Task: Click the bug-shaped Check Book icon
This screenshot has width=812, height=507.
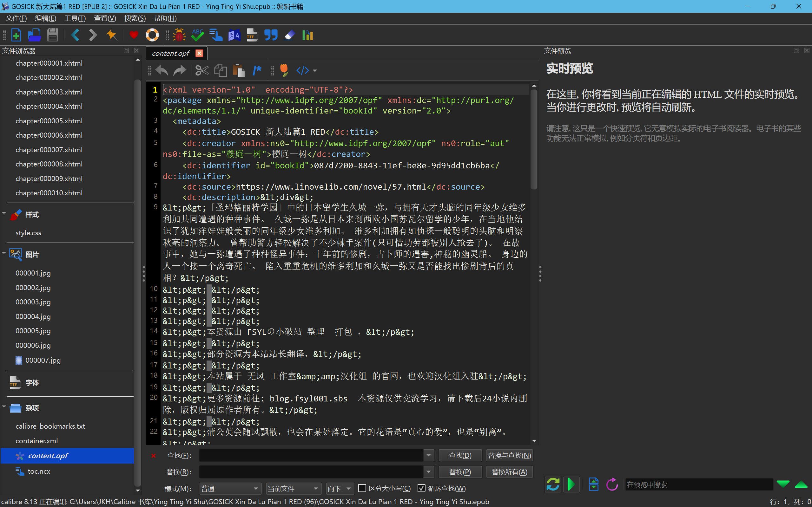Action: (179, 35)
